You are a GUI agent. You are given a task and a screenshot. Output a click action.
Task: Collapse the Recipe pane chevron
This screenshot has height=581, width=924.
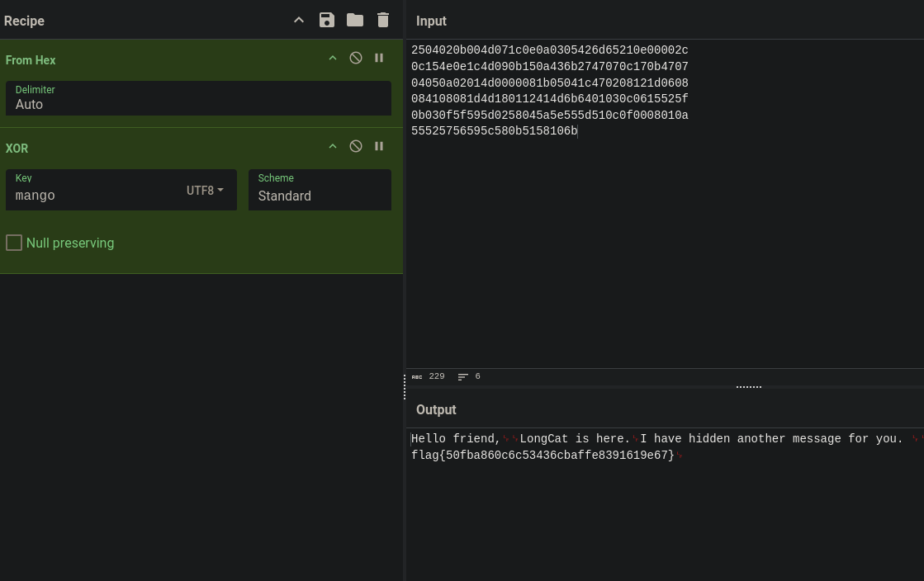pos(299,20)
